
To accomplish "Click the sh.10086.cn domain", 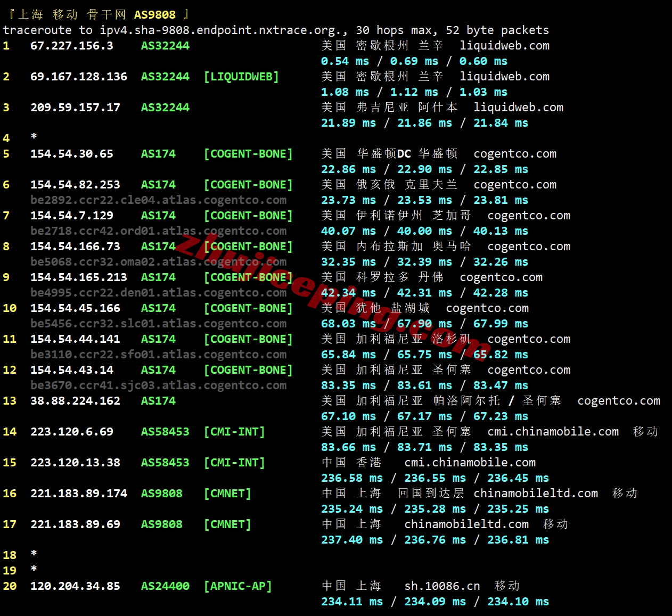I will coord(442,586).
